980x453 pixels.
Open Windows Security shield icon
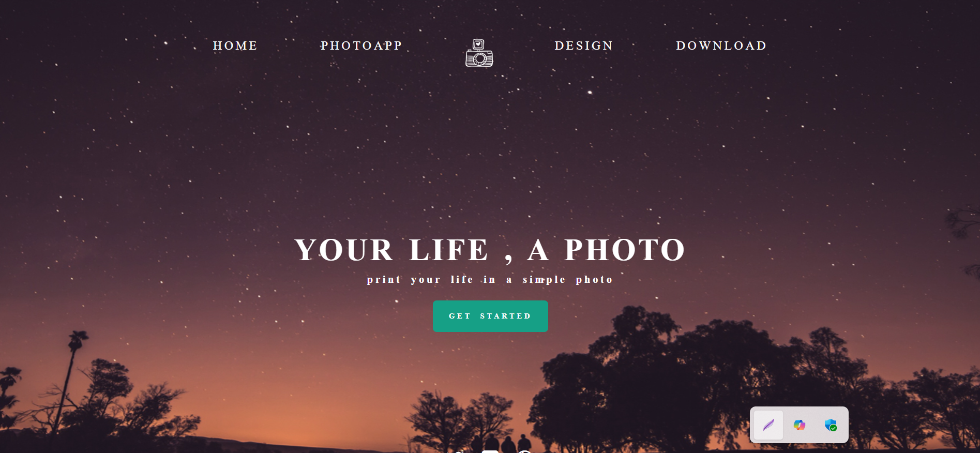click(x=831, y=425)
